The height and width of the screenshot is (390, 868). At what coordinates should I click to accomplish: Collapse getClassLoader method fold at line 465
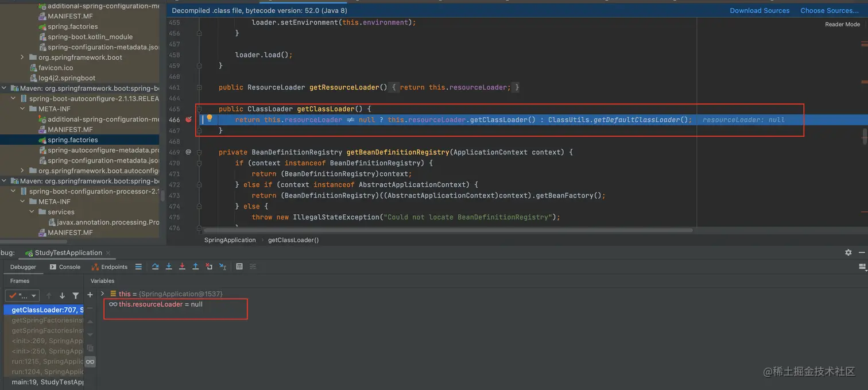[199, 109]
